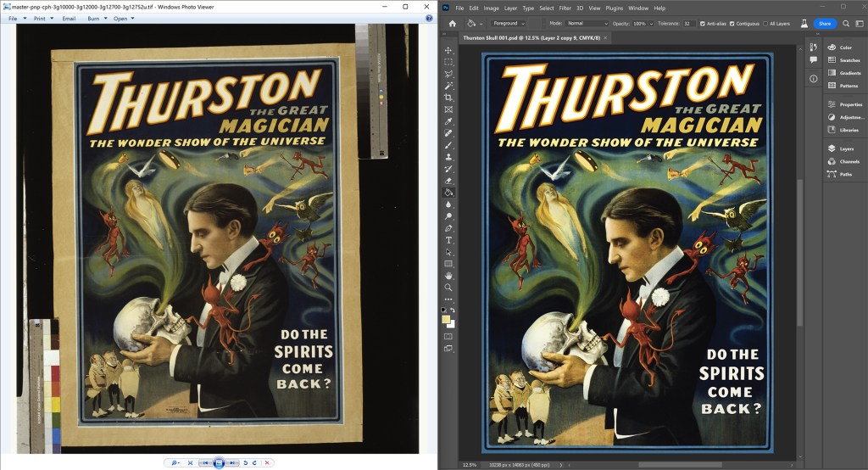Open the Swatches panel

(x=849, y=60)
